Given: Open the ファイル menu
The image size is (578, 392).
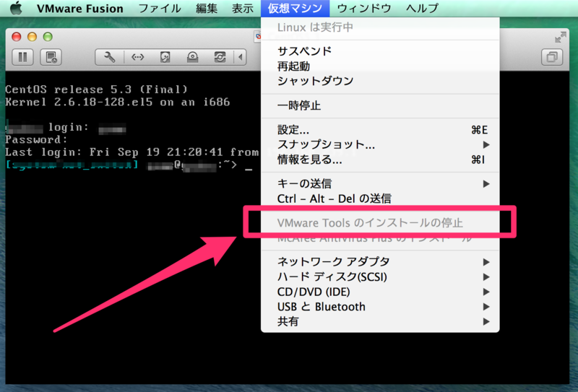Looking at the screenshot, I should [160, 9].
